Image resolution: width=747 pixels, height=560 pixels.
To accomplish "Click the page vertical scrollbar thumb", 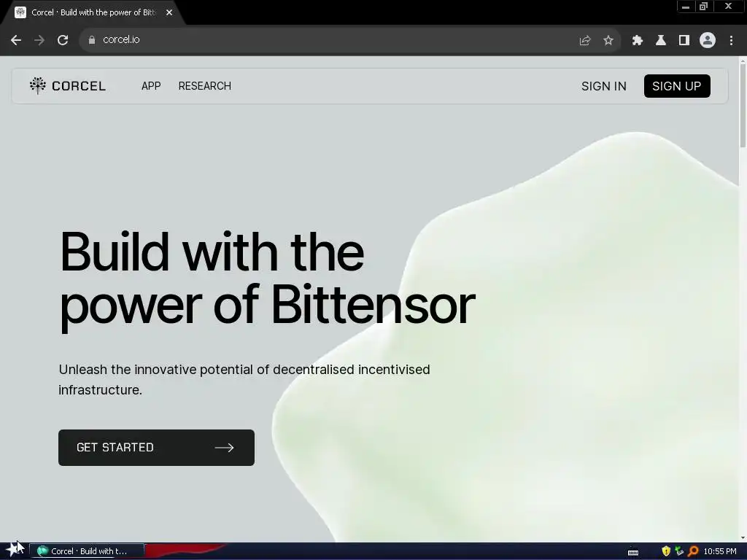I will [743, 105].
